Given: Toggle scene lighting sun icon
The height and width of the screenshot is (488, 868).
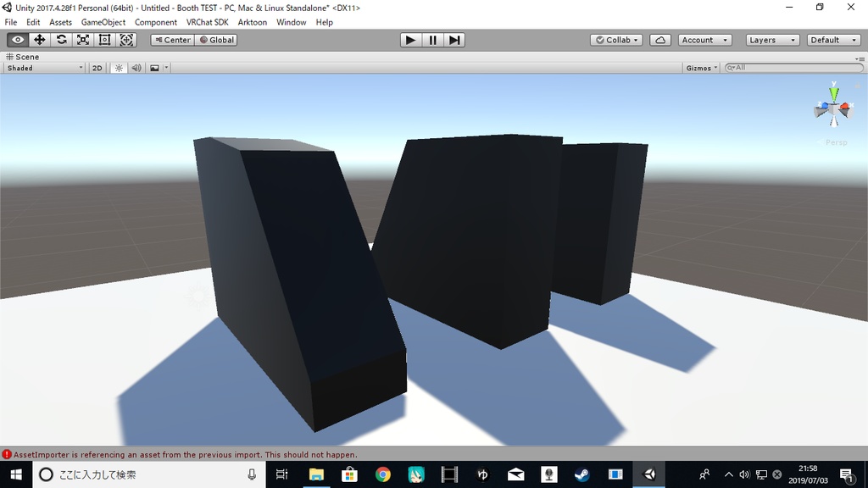Looking at the screenshot, I should [x=119, y=68].
